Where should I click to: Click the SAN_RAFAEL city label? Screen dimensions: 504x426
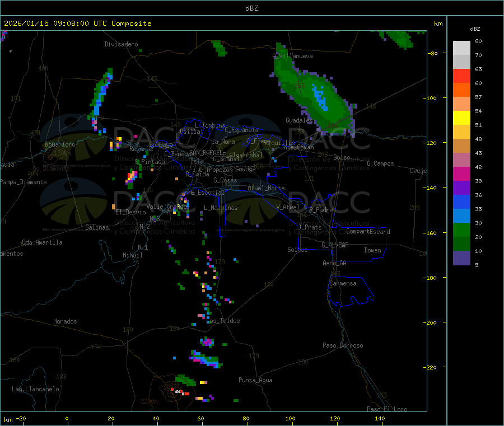(x=206, y=152)
